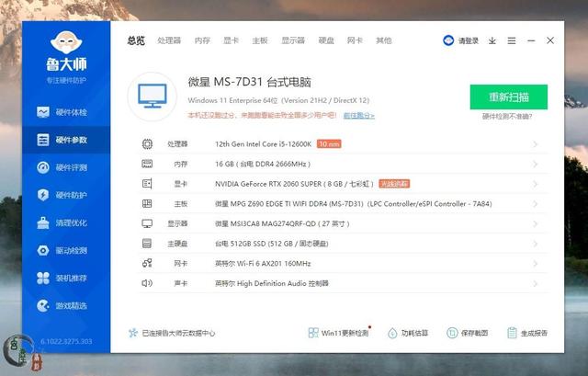Click the download arrow icon in title bar
The image size is (588, 376).
pyautogui.click(x=492, y=40)
